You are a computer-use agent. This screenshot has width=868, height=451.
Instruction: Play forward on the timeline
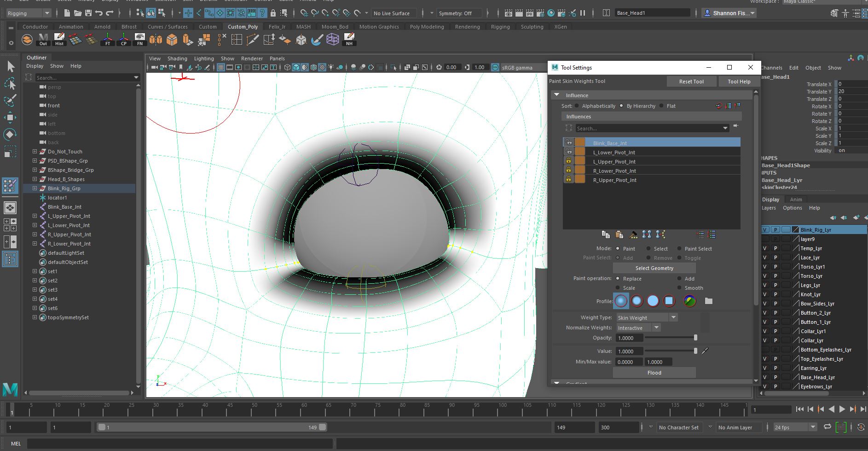[x=842, y=409]
